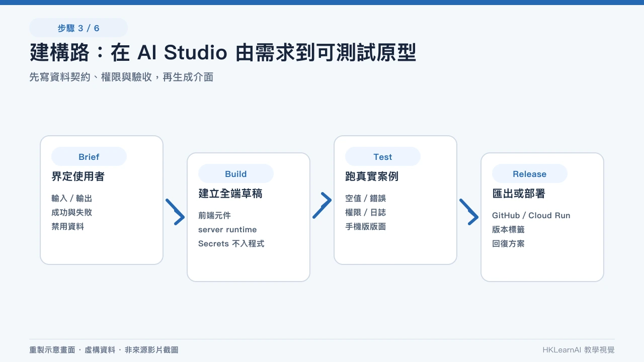Click the text 回復方案
This screenshot has height=362, width=644.
click(509, 243)
